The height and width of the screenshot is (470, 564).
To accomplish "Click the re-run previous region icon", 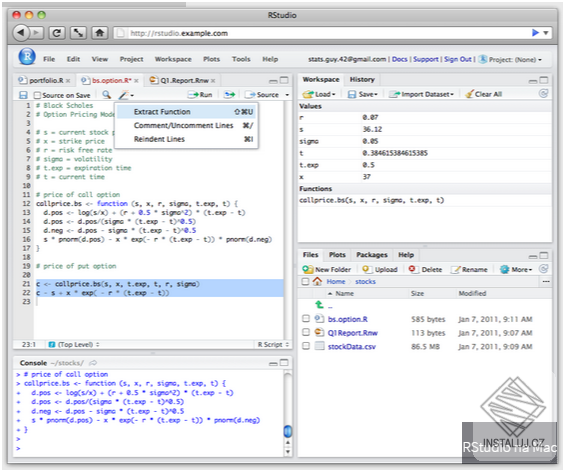I will click(229, 95).
